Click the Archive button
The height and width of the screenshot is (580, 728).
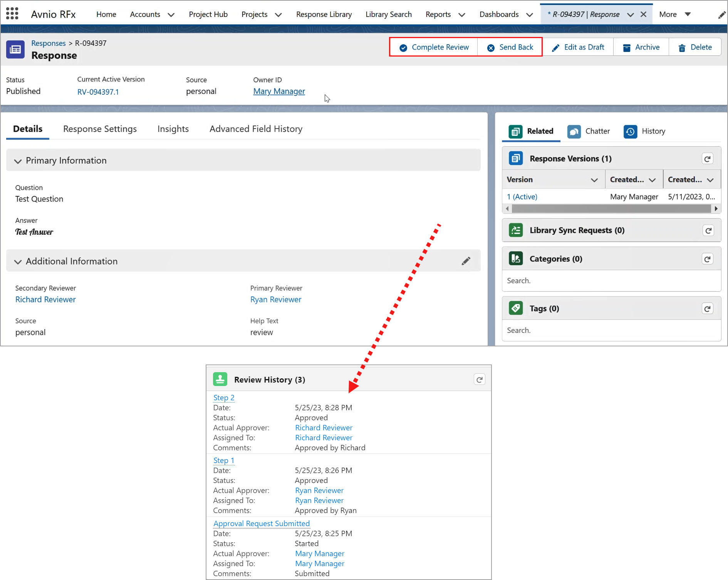pos(641,47)
